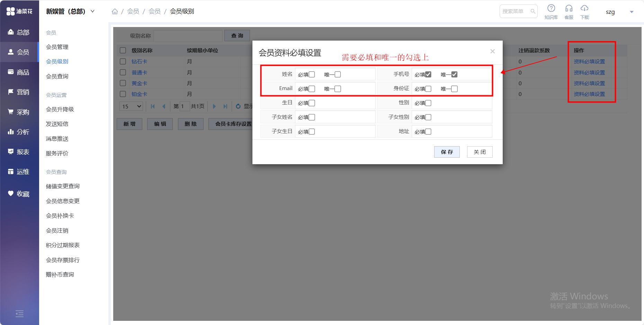This screenshot has height=325, width=644.
Task: Uncheck 唯一 for 手机号
Action: pyautogui.click(x=454, y=74)
